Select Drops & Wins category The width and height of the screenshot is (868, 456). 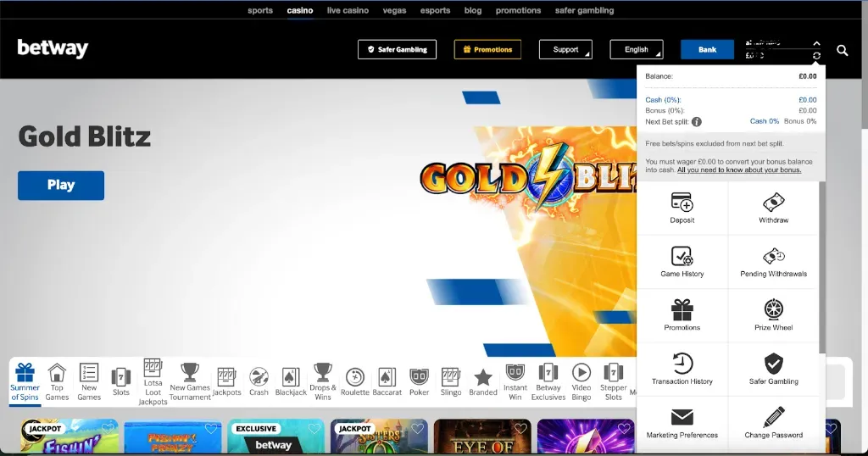[323, 382]
